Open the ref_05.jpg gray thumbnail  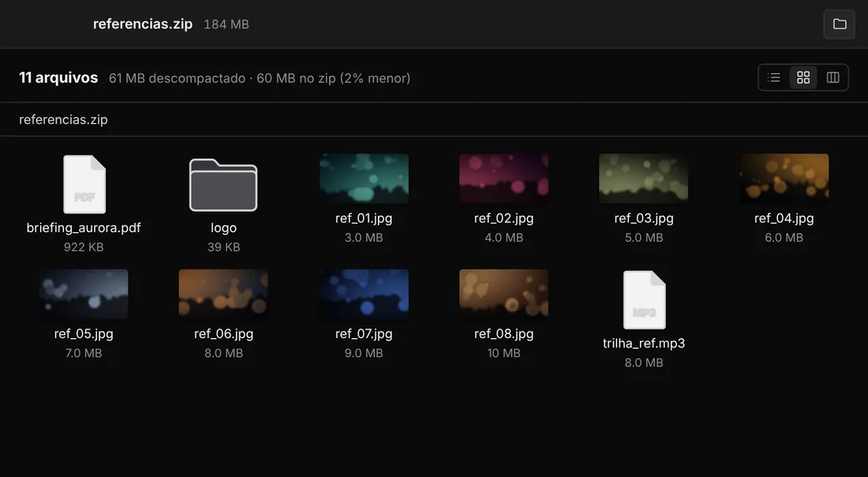pyautogui.click(x=84, y=295)
